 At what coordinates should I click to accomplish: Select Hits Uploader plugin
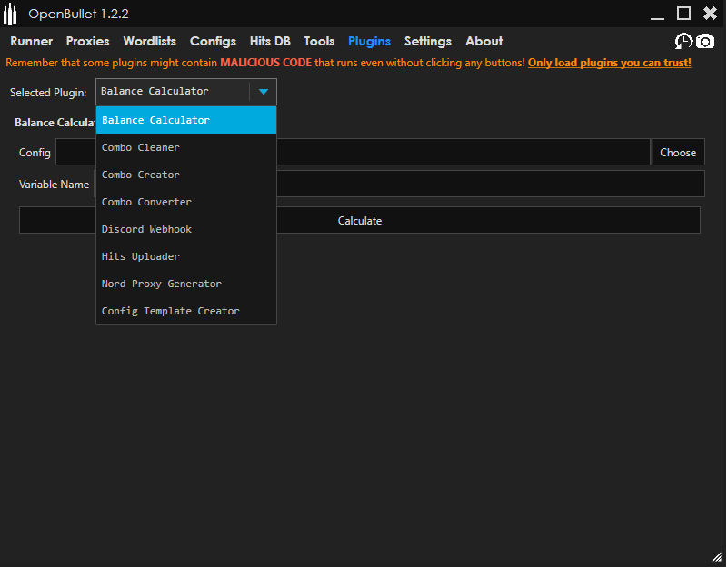(185, 257)
